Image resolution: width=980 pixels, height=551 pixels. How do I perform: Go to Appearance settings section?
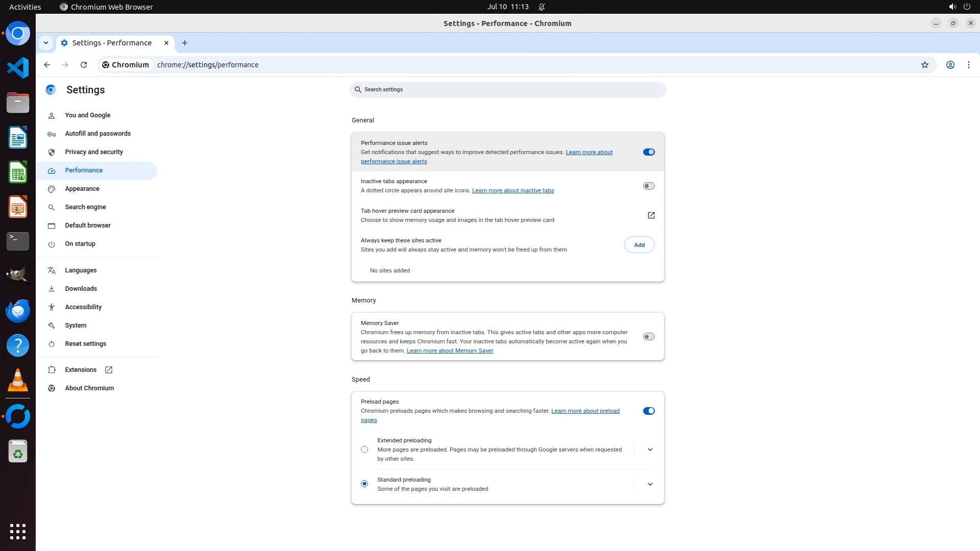pyautogui.click(x=82, y=189)
